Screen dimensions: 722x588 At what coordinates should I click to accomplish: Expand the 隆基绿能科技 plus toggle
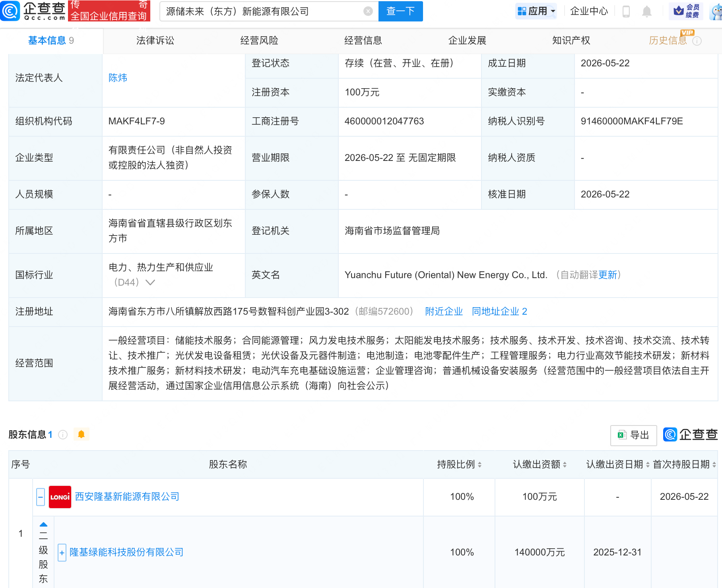click(x=62, y=553)
